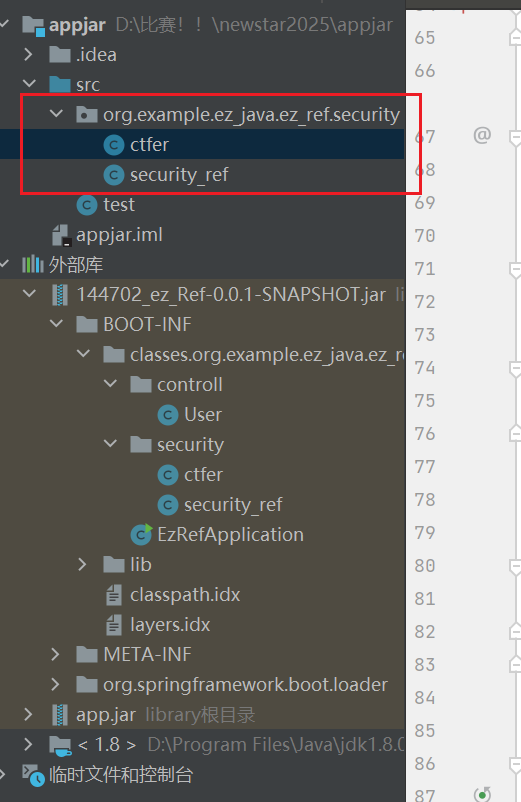Viewport: 521px width, 802px height.
Task: Click the 144702_ez_Ref-0.0.1-SNAPSHOT.jar archive icon
Action: click(60, 295)
